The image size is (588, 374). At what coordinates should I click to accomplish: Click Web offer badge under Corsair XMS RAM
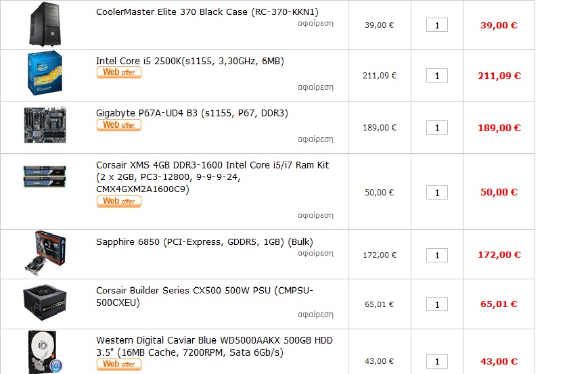[x=119, y=202]
